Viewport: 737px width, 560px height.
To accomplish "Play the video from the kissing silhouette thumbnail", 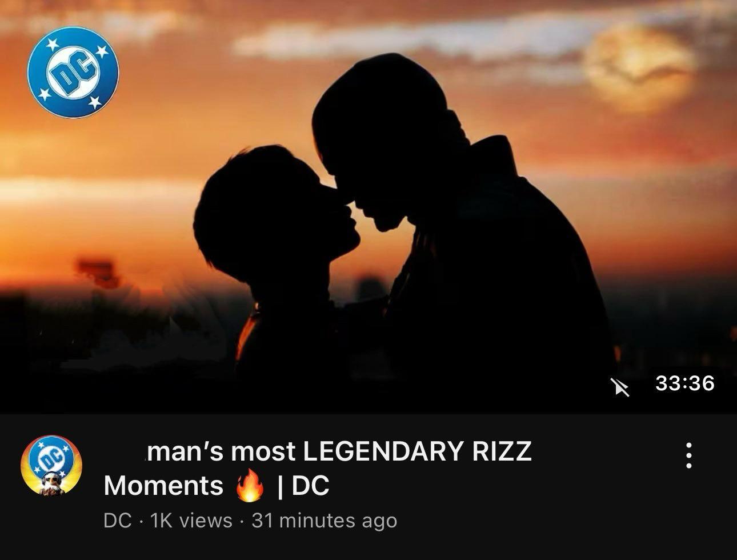I will coord(368,206).
